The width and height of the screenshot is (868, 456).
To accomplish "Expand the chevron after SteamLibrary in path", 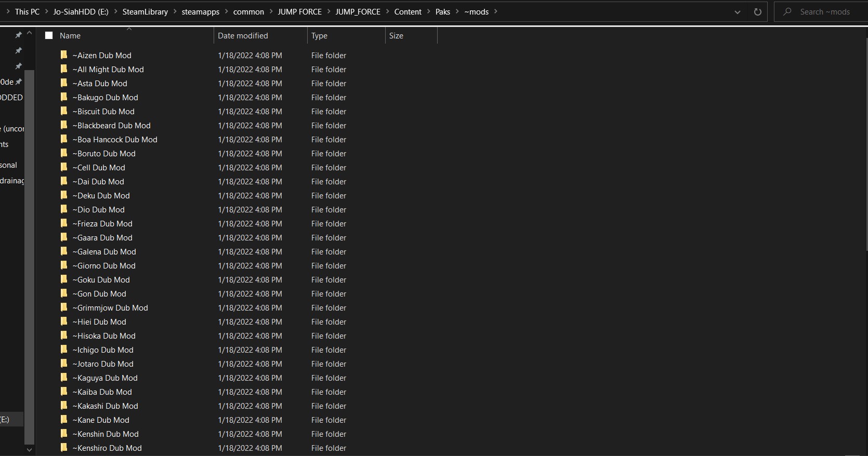I will tap(175, 11).
